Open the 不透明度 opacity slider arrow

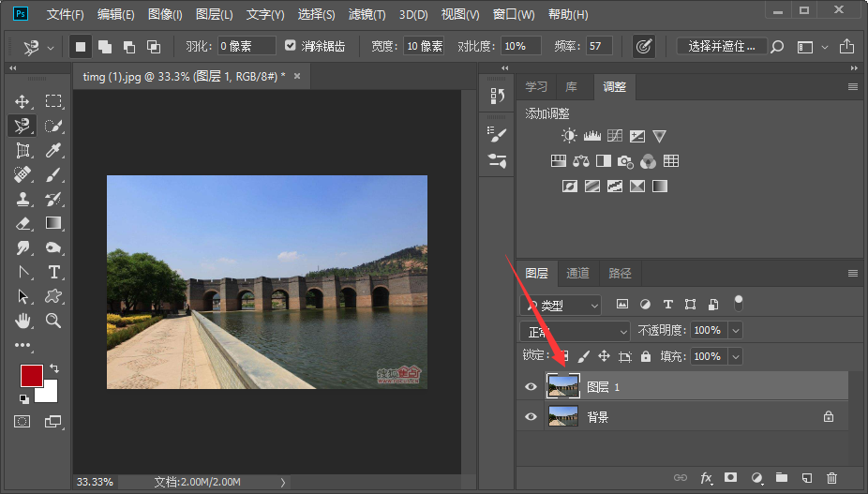736,331
